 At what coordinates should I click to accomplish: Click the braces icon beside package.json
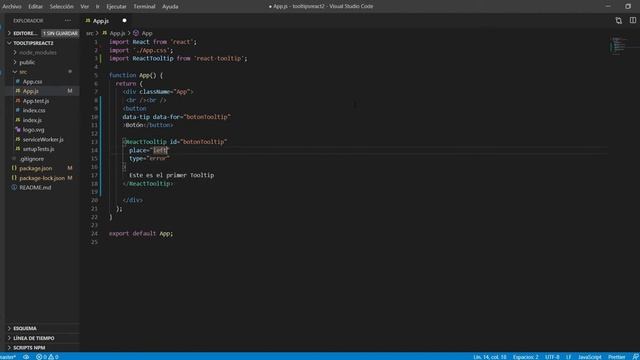pos(14,168)
